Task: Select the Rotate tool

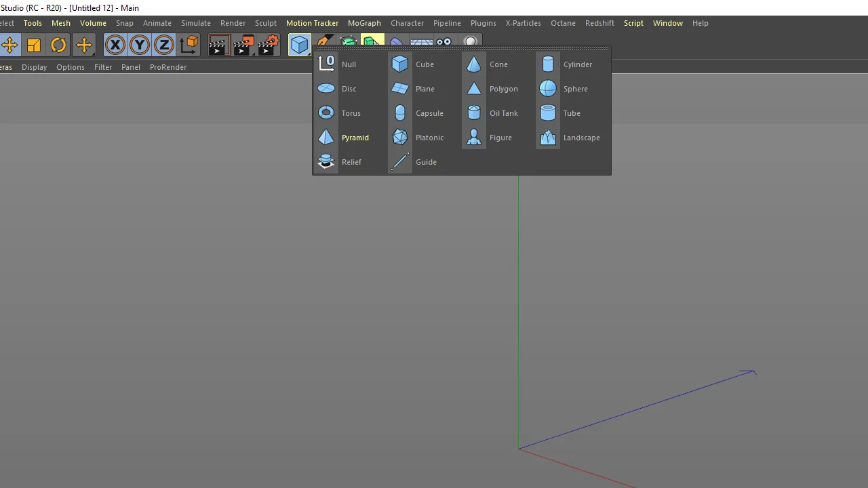Action: (58, 45)
